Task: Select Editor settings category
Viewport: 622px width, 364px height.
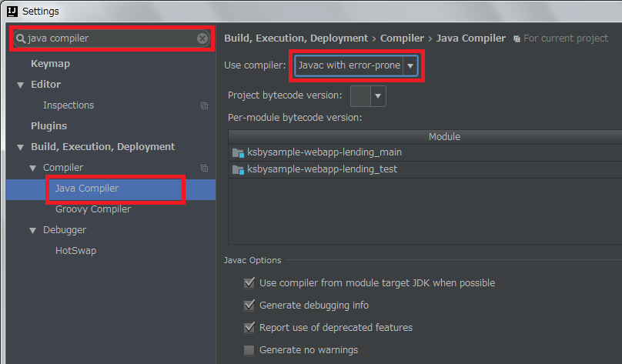Action: click(45, 84)
